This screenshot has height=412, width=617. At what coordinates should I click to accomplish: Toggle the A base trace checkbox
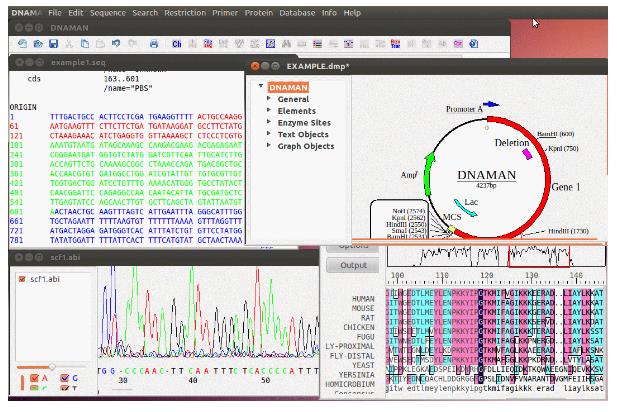(34, 378)
